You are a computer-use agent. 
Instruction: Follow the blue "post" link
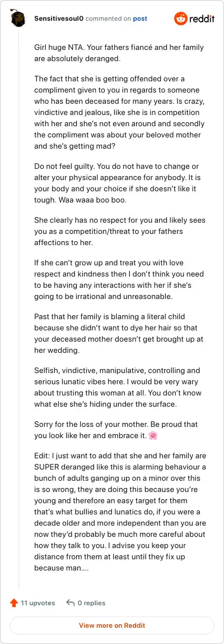click(x=140, y=19)
